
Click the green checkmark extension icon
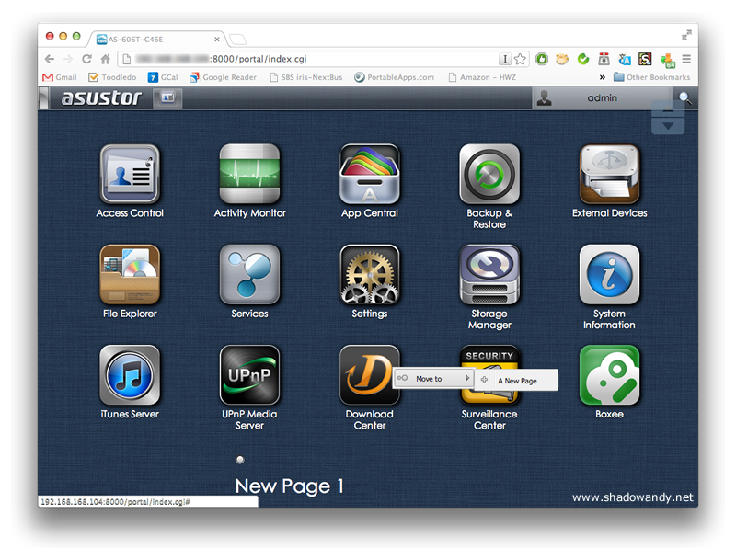pos(583,59)
